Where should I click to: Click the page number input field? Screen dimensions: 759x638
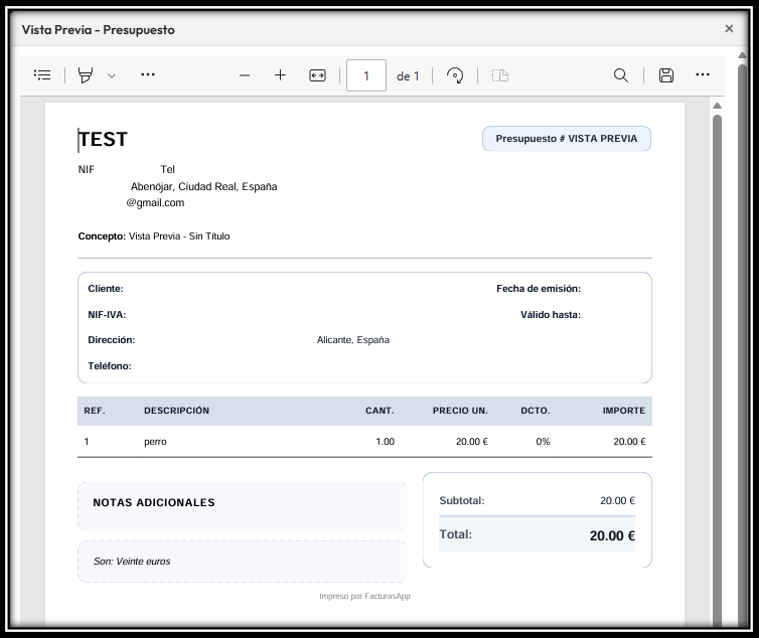click(x=366, y=75)
